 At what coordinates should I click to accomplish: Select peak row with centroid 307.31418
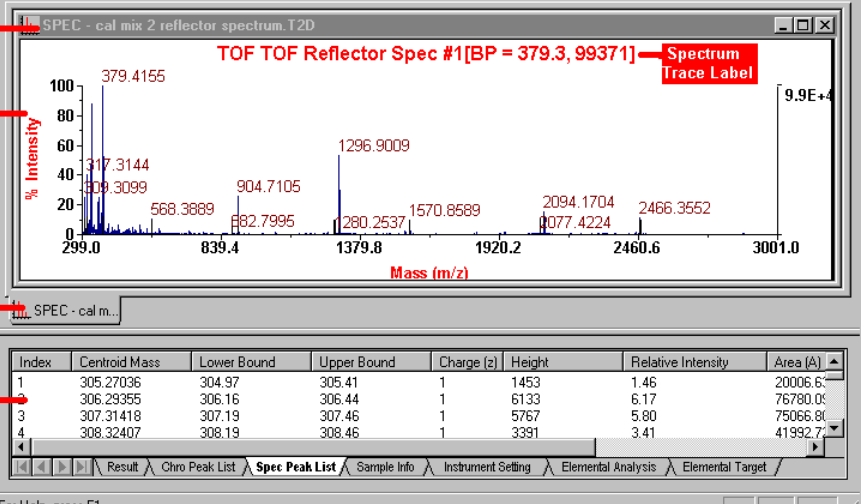click(419, 416)
